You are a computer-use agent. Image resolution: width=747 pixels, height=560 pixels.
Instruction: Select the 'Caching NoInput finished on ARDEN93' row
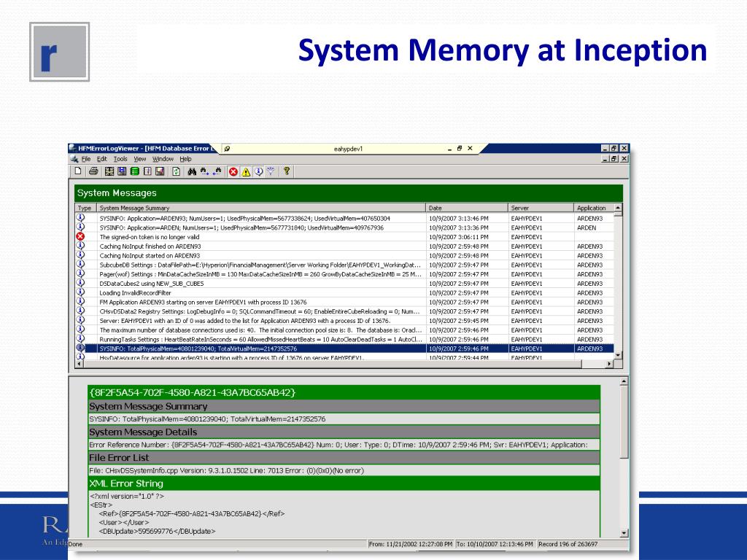click(344, 246)
